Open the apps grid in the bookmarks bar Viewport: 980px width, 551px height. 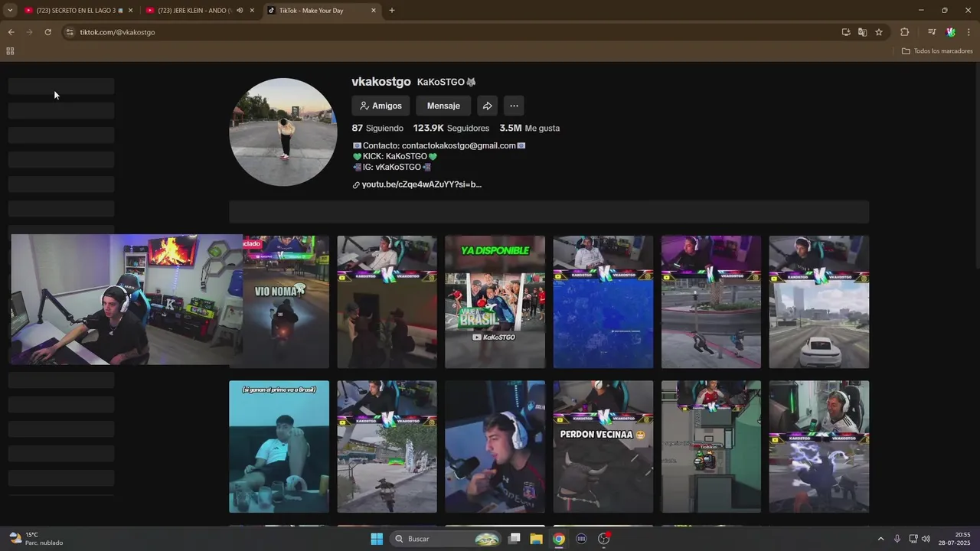point(10,51)
